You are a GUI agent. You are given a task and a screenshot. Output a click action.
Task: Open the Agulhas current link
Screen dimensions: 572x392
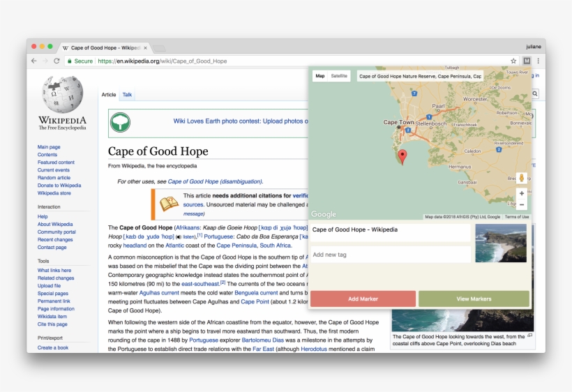159,292
